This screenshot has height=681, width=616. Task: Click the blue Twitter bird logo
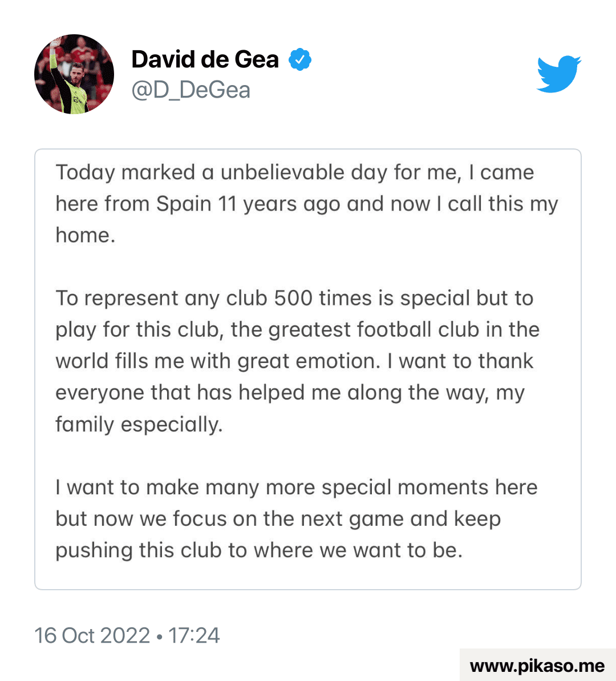559,74
